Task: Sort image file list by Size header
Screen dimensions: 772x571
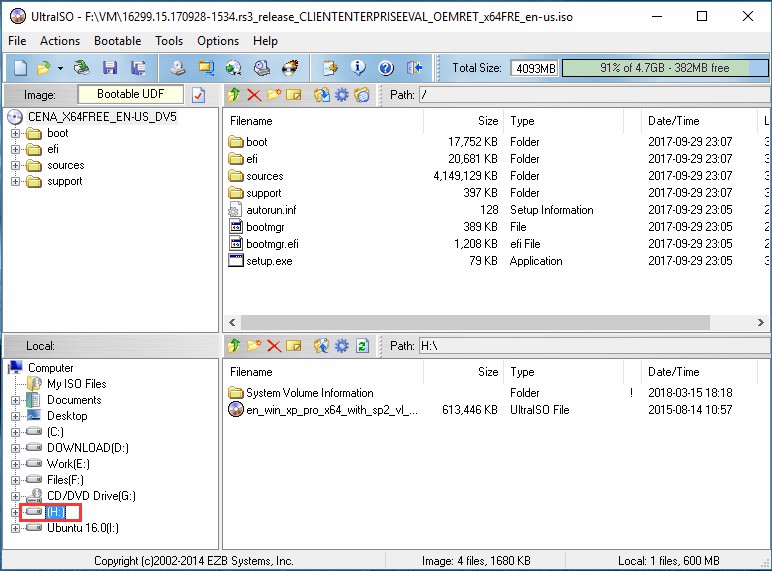Action: 463,121
